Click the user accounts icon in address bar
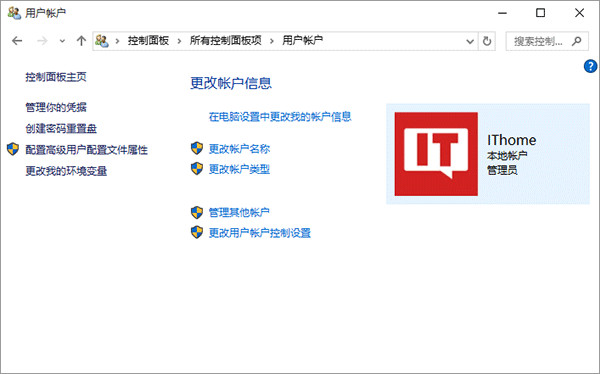The width and height of the screenshot is (600, 374). click(x=102, y=41)
